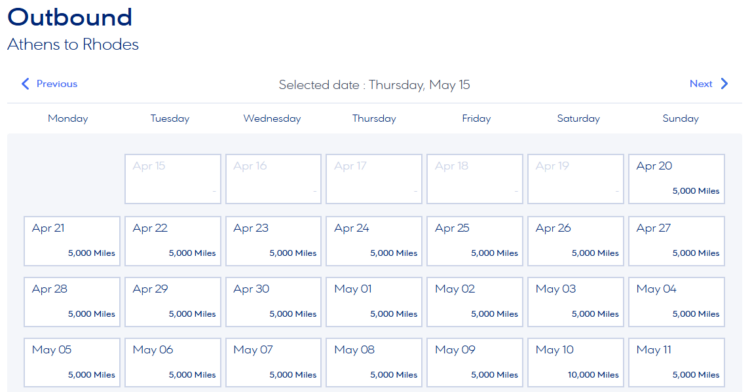Choose the Apr 22 date cell

[173, 241]
